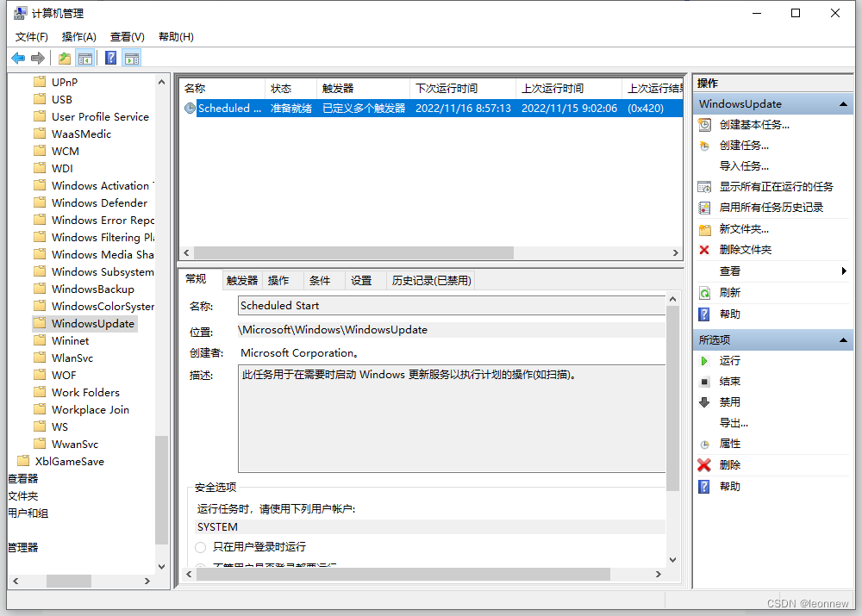Image resolution: width=862 pixels, height=616 pixels.
Task: Click the 刷新 icon in Actions panel
Action: point(704,292)
